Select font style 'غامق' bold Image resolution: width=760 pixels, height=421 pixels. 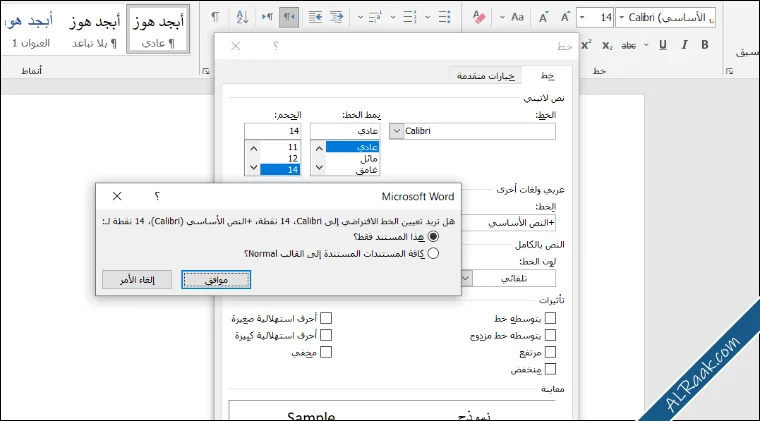352,170
